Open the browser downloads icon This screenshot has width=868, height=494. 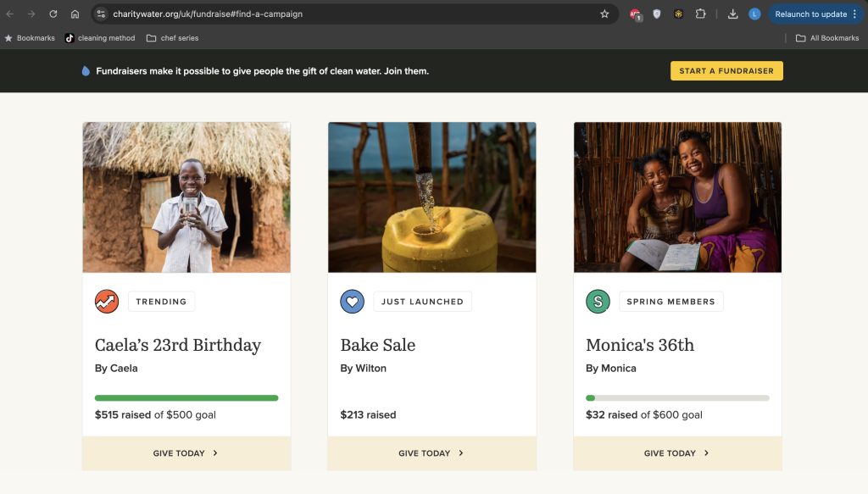733,14
